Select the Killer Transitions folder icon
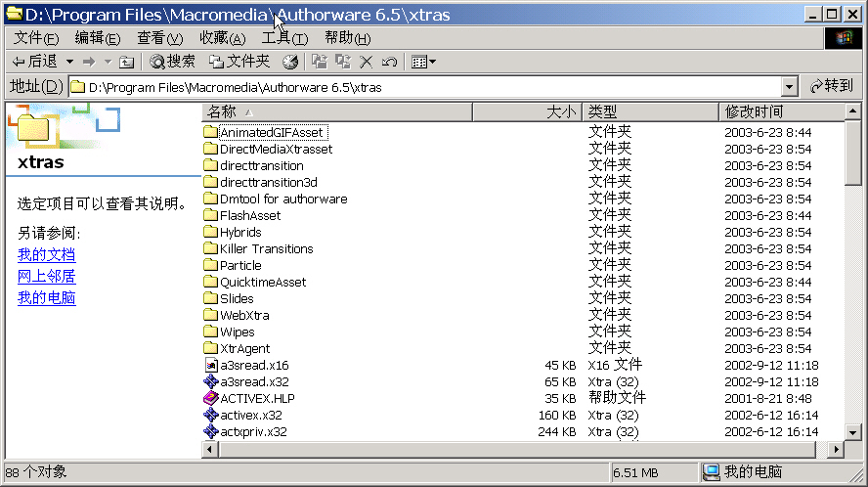This screenshot has height=487, width=868. [x=210, y=248]
